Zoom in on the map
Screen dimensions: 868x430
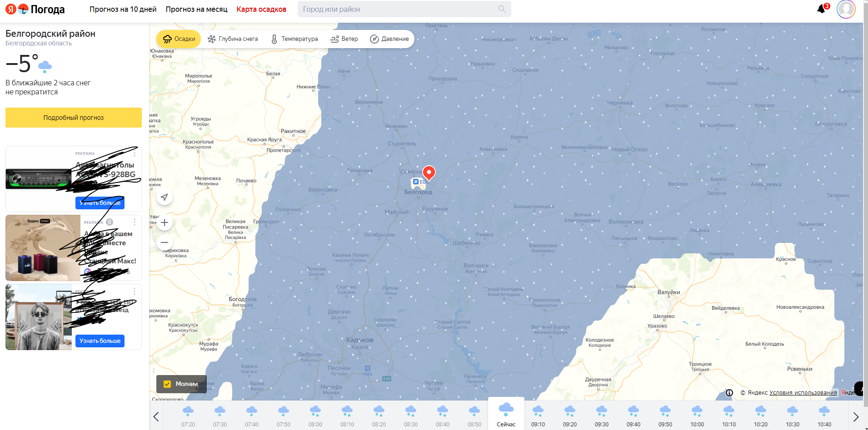[x=165, y=222]
